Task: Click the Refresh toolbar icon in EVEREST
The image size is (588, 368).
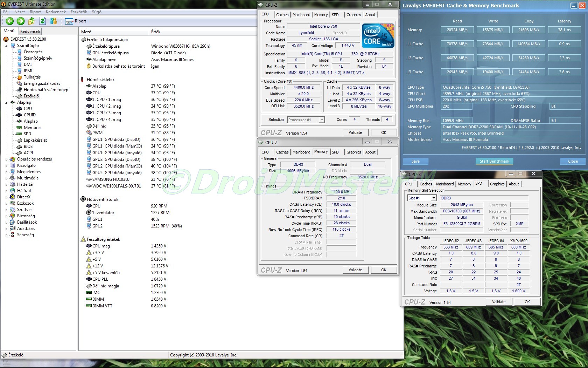Action: (x=42, y=21)
